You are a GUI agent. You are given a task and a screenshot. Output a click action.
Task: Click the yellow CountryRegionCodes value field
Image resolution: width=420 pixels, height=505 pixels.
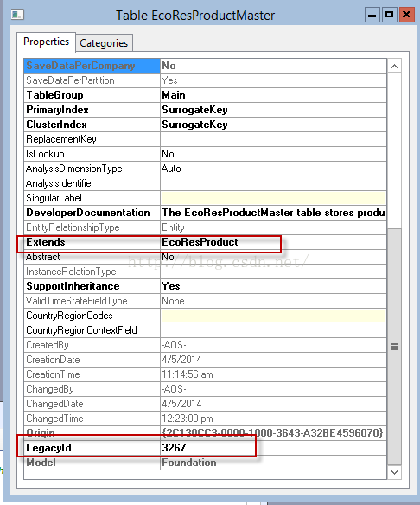click(273, 316)
